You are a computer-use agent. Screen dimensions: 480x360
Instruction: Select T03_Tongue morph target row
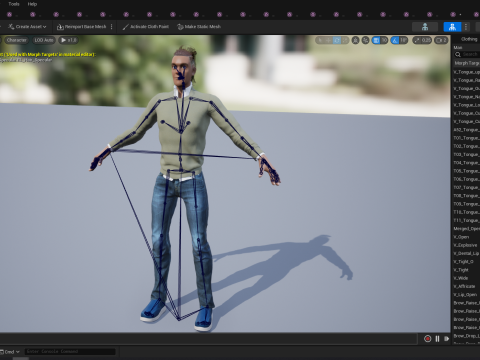tap(466, 155)
